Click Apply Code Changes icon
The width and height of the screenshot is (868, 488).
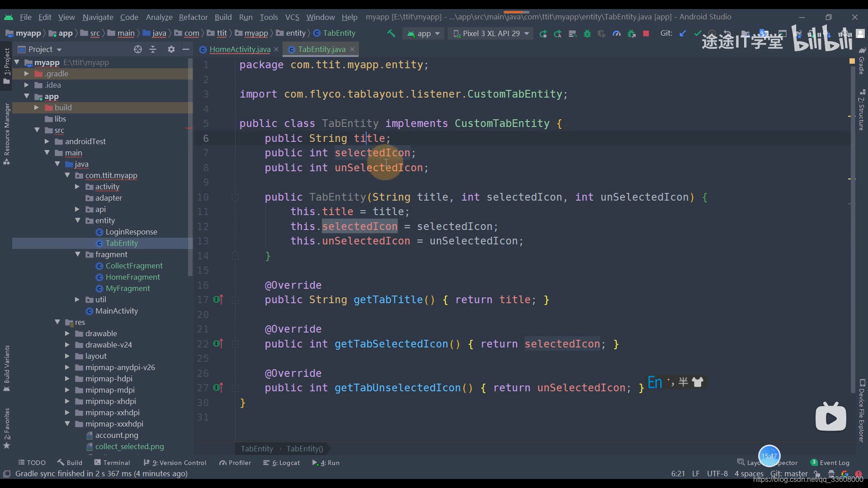pyautogui.click(x=572, y=33)
